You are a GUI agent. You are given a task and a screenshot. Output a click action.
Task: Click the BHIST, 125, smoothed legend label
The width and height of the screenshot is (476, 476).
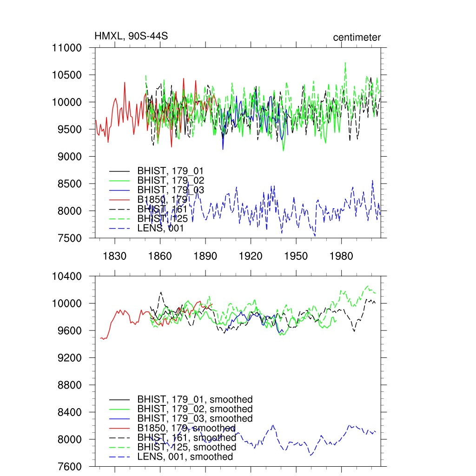click(186, 447)
